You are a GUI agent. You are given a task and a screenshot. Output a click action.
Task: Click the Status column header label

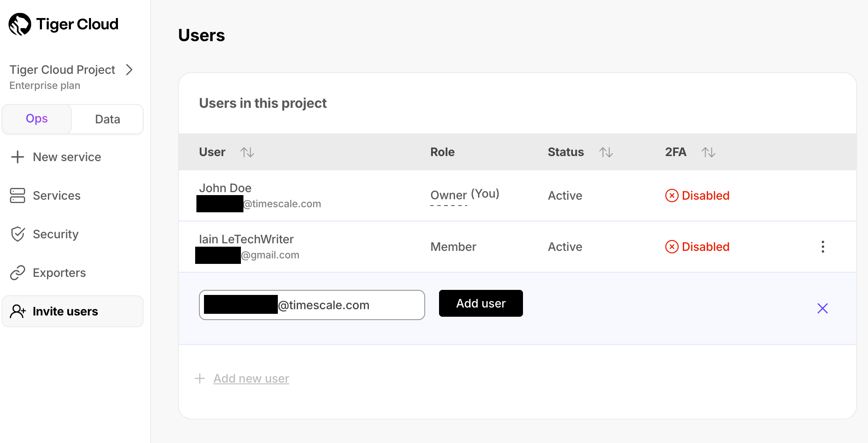(566, 152)
